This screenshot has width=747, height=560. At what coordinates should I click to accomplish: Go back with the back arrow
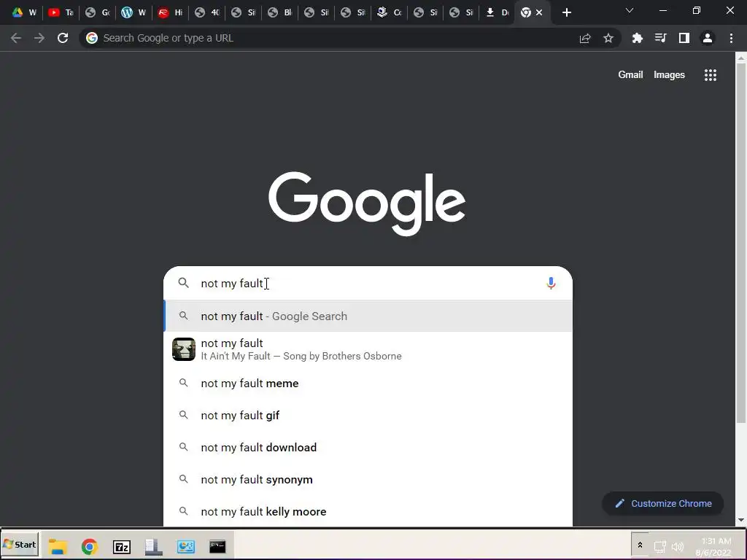coord(16,38)
